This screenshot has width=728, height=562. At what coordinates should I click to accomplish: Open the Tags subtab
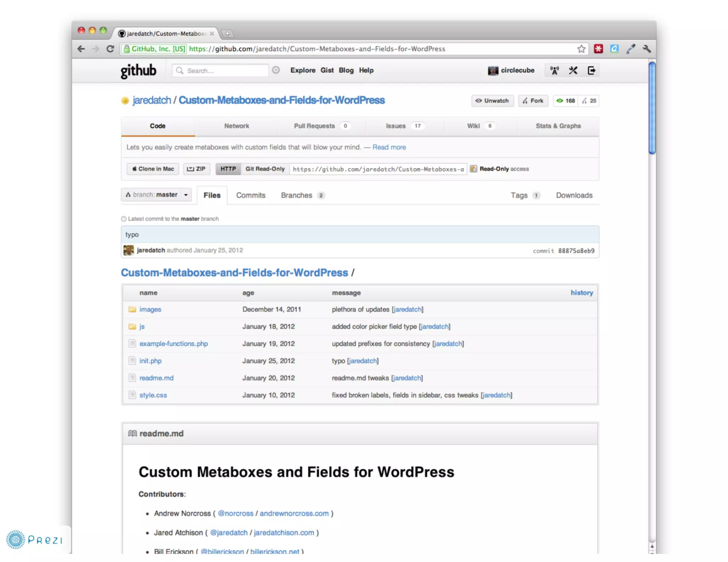pos(525,195)
